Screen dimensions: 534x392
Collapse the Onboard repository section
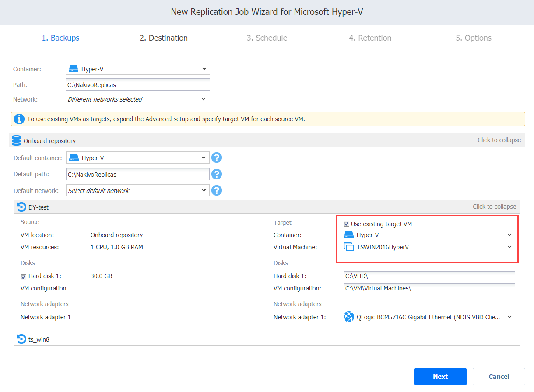click(499, 140)
